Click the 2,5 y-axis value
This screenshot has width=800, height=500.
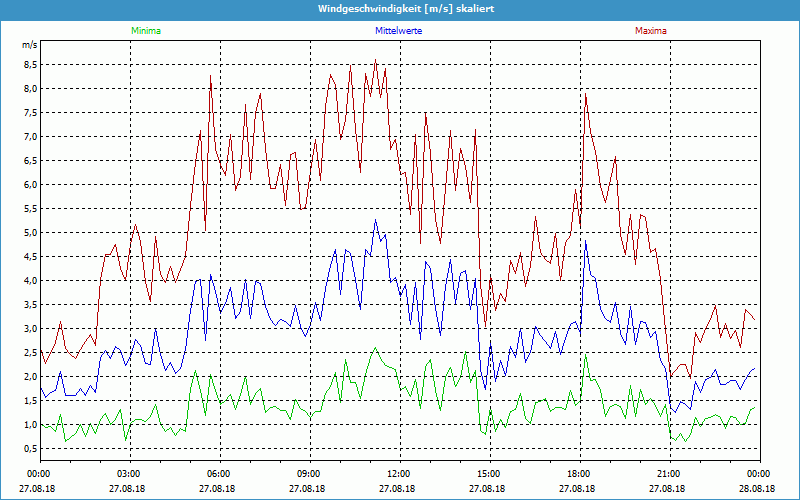click(x=30, y=353)
